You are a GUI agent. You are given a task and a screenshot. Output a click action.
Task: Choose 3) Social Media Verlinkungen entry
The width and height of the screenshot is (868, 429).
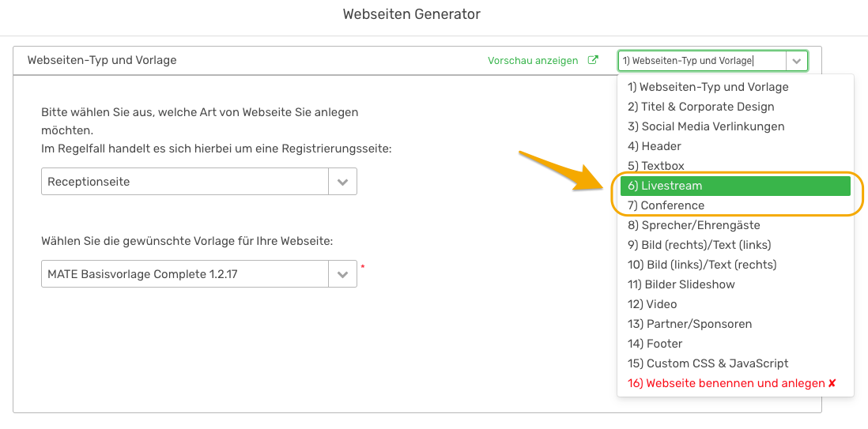(x=735, y=126)
